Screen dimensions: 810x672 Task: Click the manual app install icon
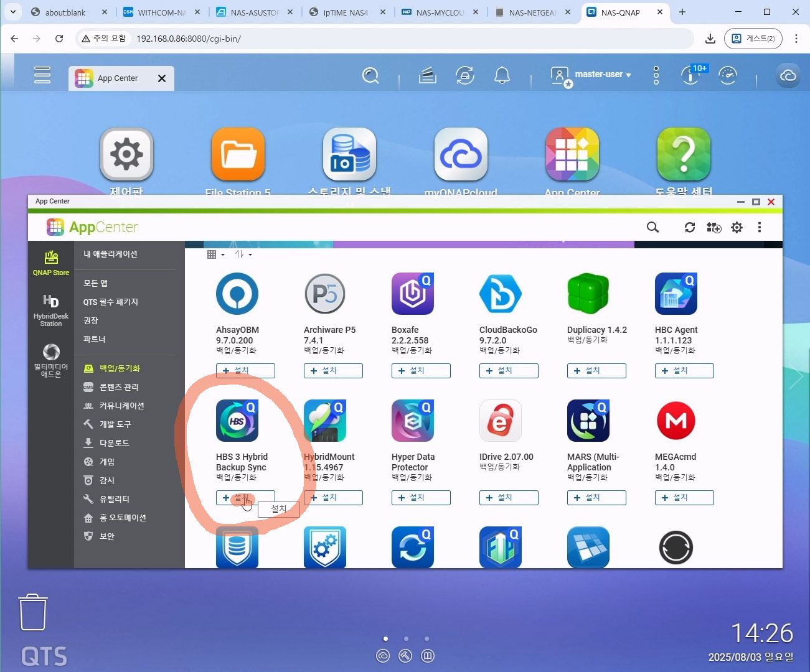pos(713,227)
